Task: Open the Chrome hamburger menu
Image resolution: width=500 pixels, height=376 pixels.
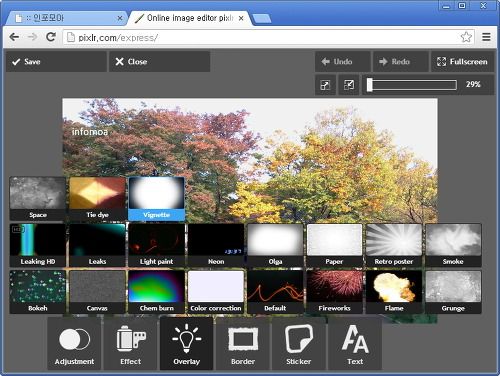Action: [x=486, y=37]
